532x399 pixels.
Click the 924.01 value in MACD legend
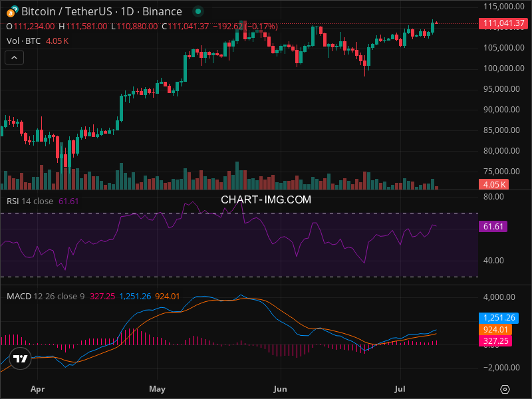(168, 296)
